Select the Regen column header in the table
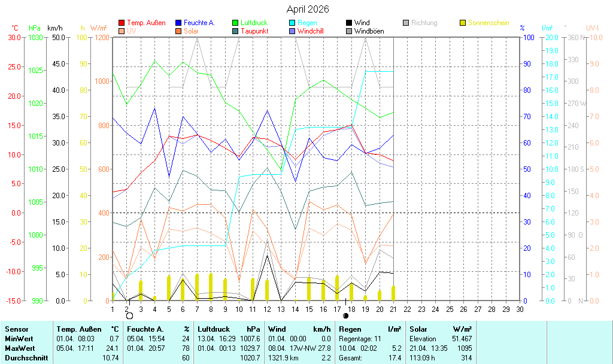Image resolution: width=613 pixels, height=364 pixels. tap(350, 329)
